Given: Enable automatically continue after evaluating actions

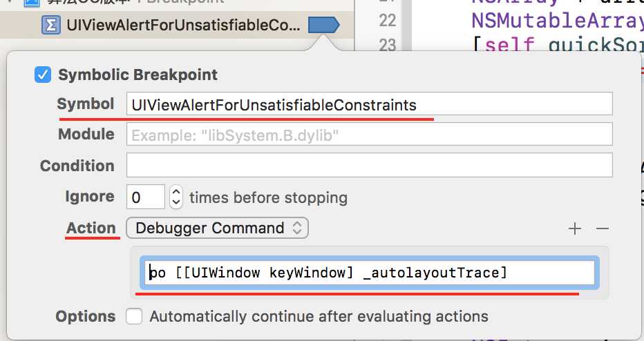Looking at the screenshot, I should click(x=134, y=316).
